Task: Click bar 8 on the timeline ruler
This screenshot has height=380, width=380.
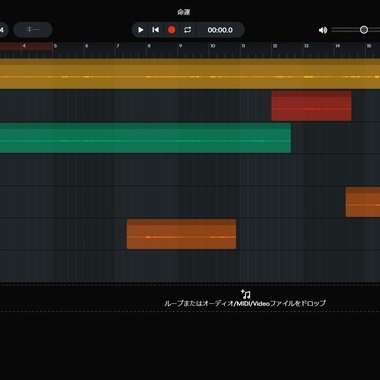Action: [149, 46]
